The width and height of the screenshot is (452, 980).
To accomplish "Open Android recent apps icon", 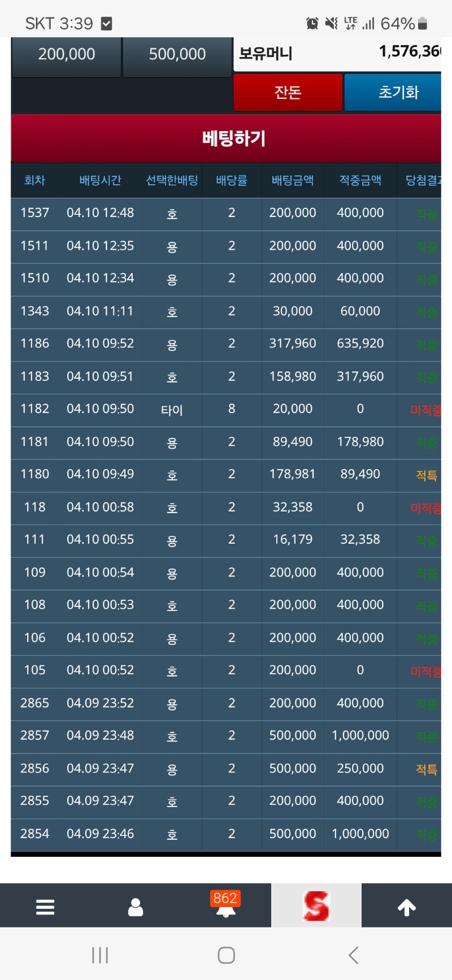I will (x=100, y=955).
